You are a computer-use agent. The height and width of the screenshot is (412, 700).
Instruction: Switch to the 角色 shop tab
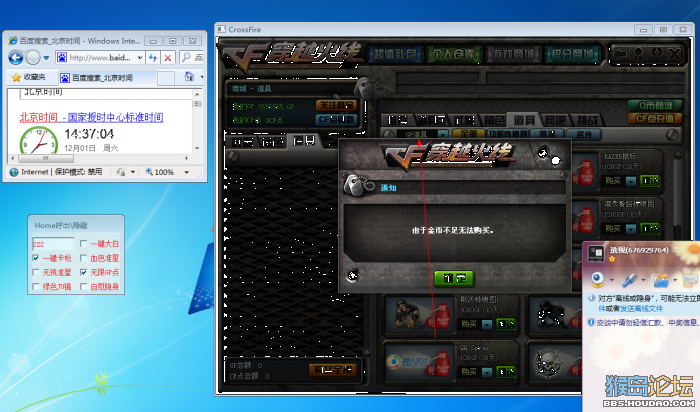point(493,120)
